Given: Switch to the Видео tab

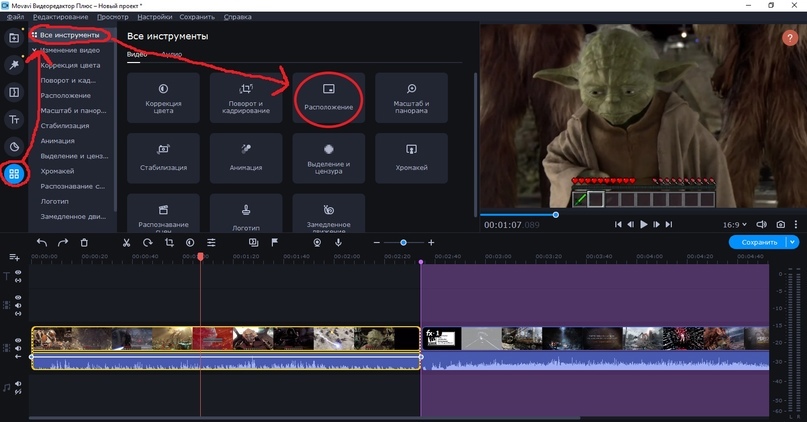Looking at the screenshot, I should pyautogui.click(x=137, y=54).
